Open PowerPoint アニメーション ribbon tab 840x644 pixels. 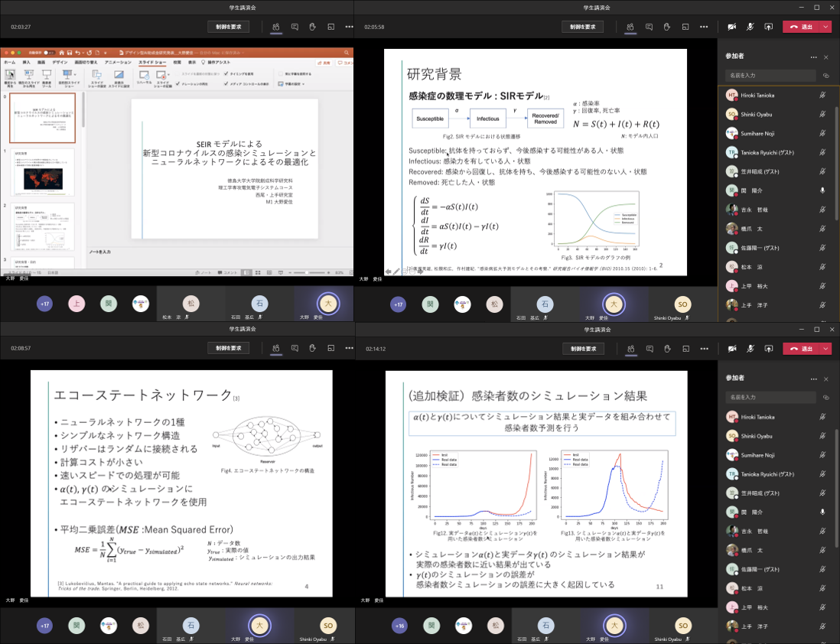(x=118, y=63)
